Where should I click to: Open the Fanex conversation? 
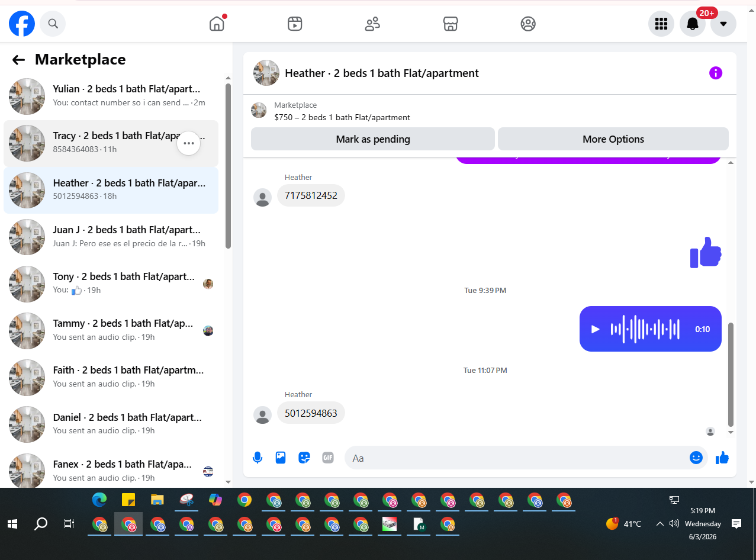111,471
